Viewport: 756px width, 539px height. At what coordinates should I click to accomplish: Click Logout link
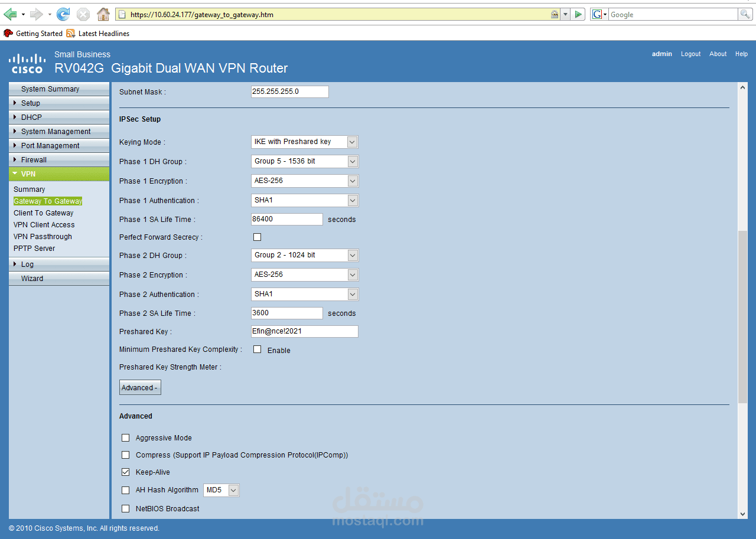click(x=690, y=54)
